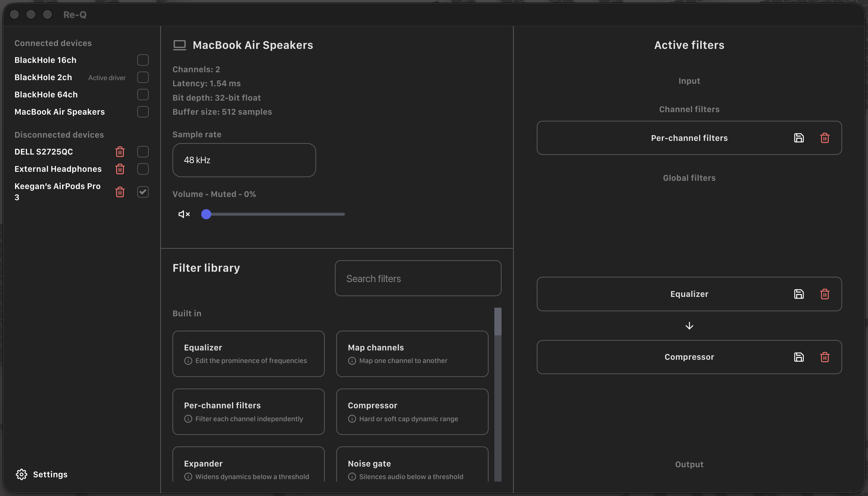
Task: Select BlackHole 64ch in the device list
Action: (46, 95)
